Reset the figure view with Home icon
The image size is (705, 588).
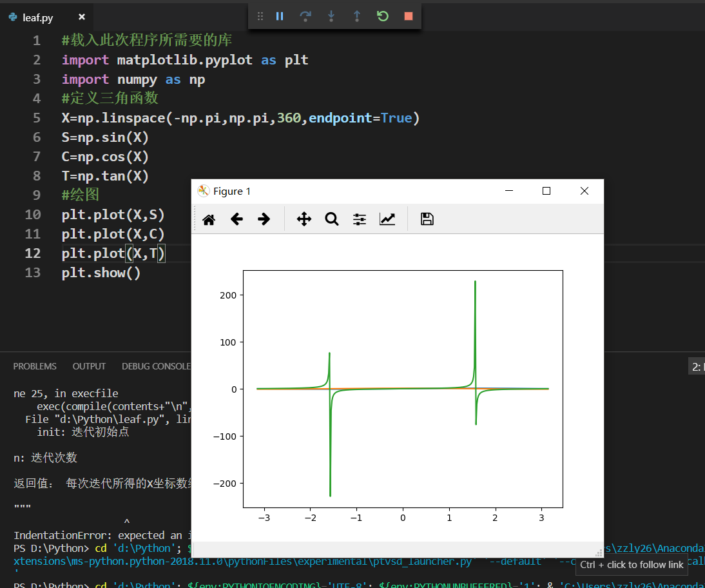click(209, 220)
